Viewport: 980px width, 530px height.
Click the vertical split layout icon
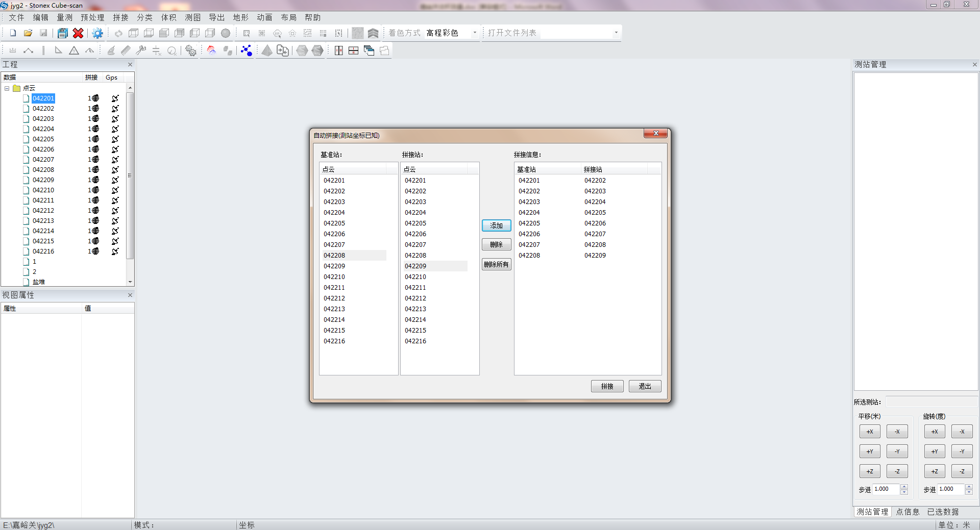pyautogui.click(x=338, y=51)
